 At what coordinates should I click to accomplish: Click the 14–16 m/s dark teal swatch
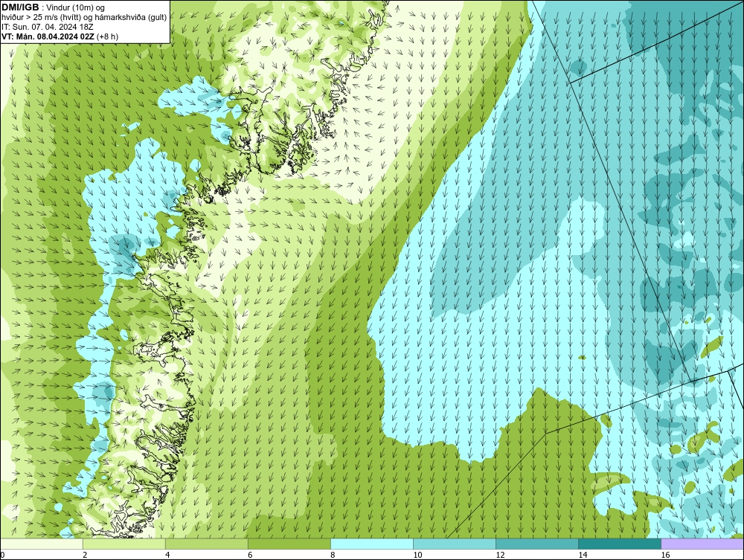click(x=620, y=544)
